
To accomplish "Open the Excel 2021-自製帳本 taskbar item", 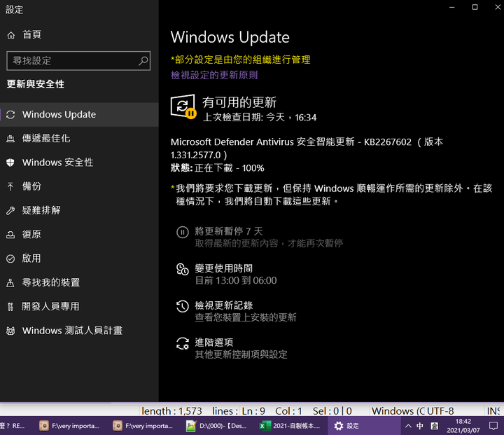I will tap(290, 426).
